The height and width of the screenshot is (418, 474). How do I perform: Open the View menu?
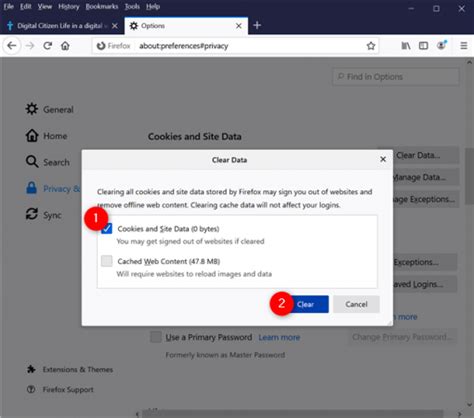pyautogui.click(x=45, y=6)
